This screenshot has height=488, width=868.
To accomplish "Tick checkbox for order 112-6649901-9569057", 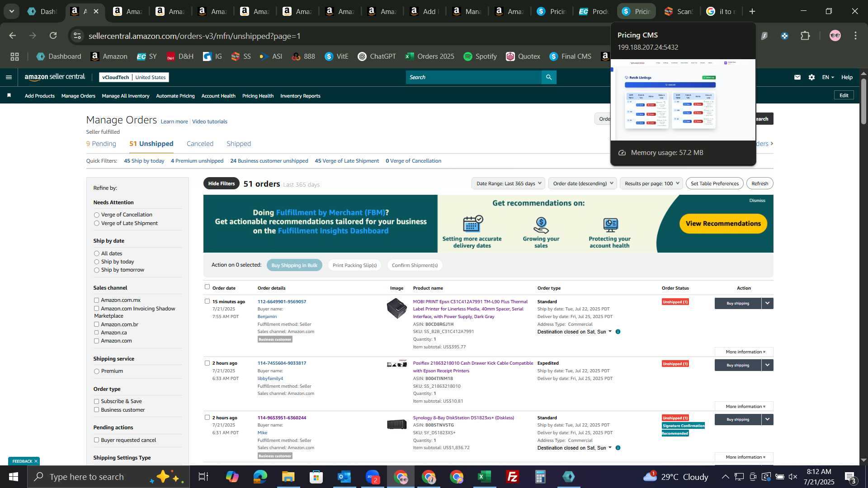I will [x=207, y=301].
